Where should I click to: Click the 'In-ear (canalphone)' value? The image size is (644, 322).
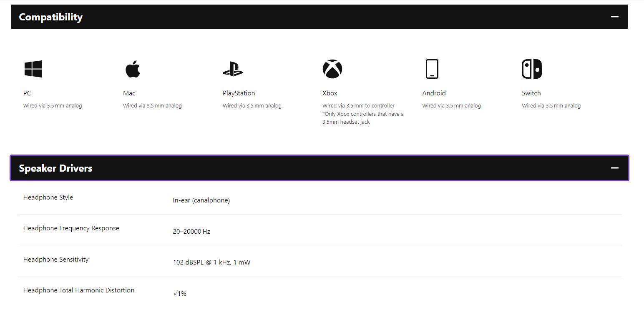[201, 200]
